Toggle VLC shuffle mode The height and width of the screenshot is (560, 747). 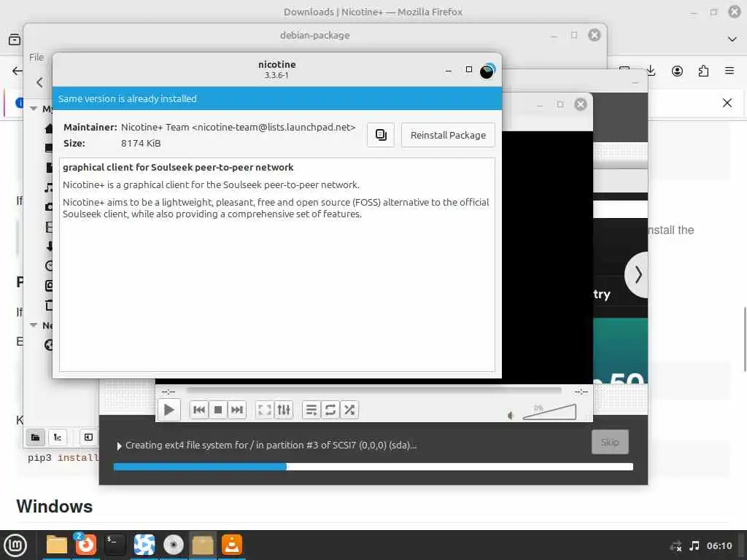coord(349,410)
